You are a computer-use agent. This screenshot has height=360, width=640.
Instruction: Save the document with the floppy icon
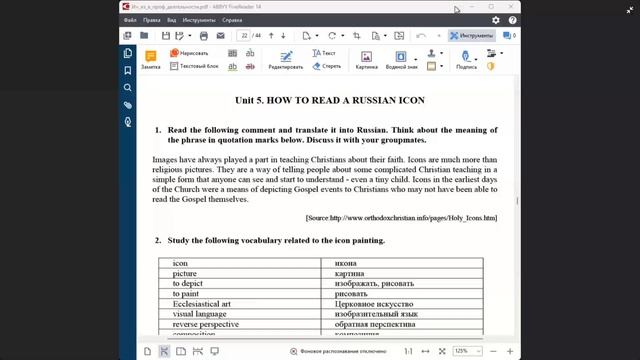166,36
